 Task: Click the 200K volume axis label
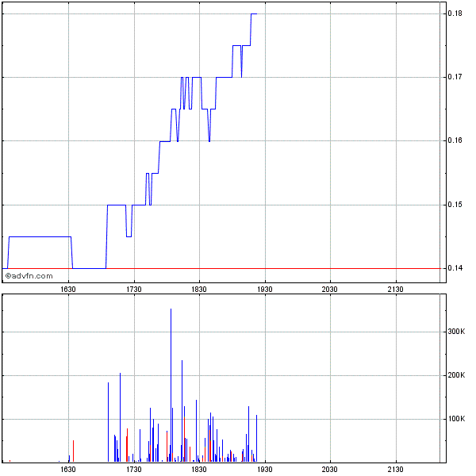456,375
